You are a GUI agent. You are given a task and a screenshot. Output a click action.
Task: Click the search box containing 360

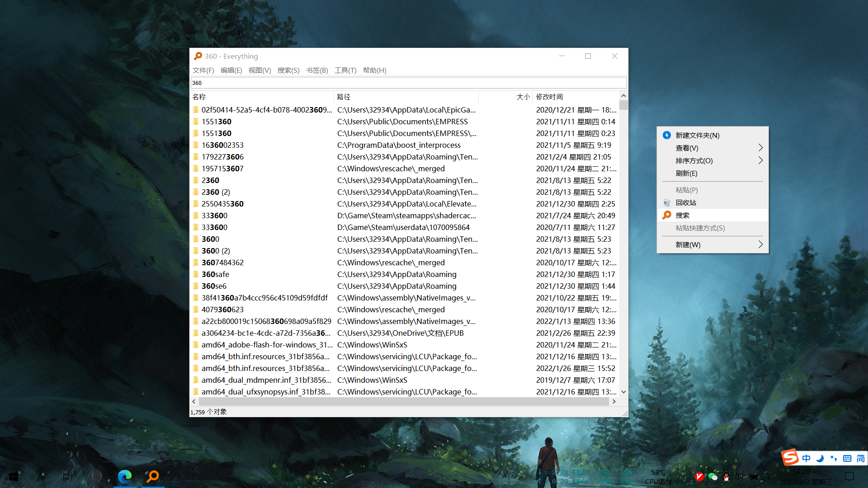tap(407, 83)
